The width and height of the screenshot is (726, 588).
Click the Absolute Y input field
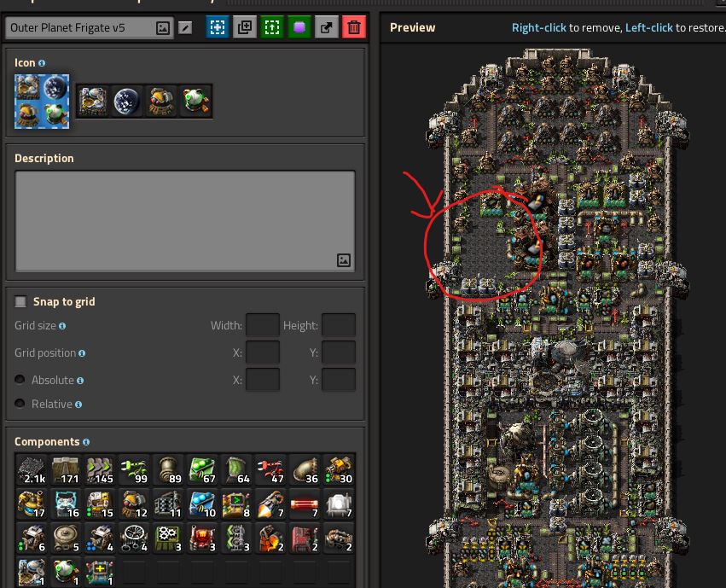[x=339, y=380]
